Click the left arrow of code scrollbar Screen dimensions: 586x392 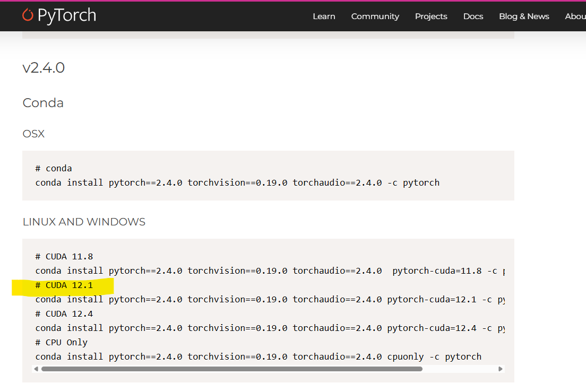(x=36, y=369)
